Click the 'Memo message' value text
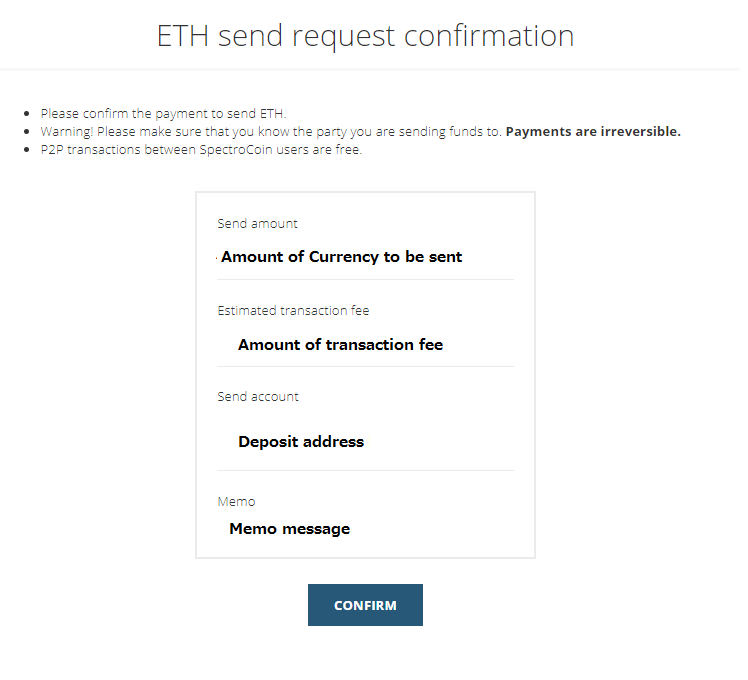 pyautogui.click(x=289, y=529)
